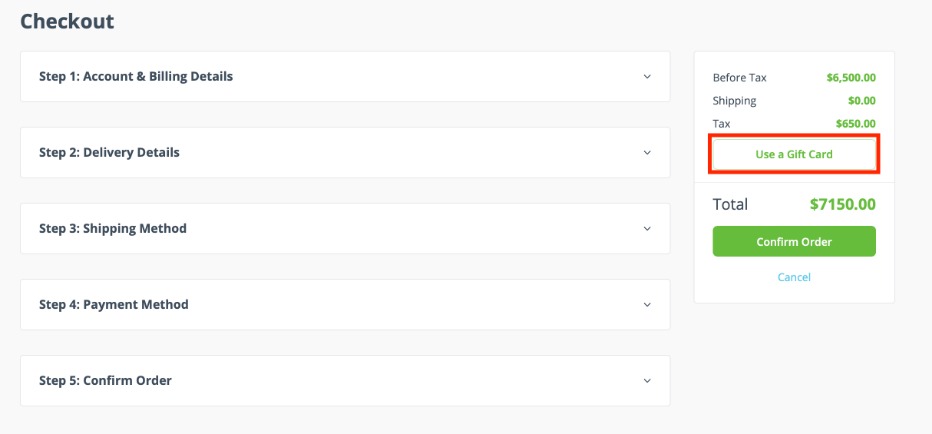Click the $7150.00 total amount

click(842, 204)
